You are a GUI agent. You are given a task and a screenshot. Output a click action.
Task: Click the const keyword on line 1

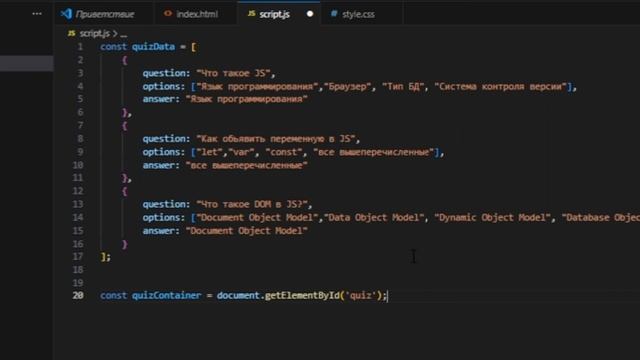coord(113,47)
